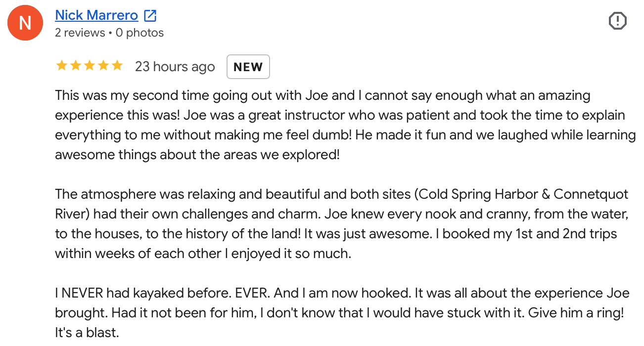Open Nick Marrero's profile link

coord(96,15)
